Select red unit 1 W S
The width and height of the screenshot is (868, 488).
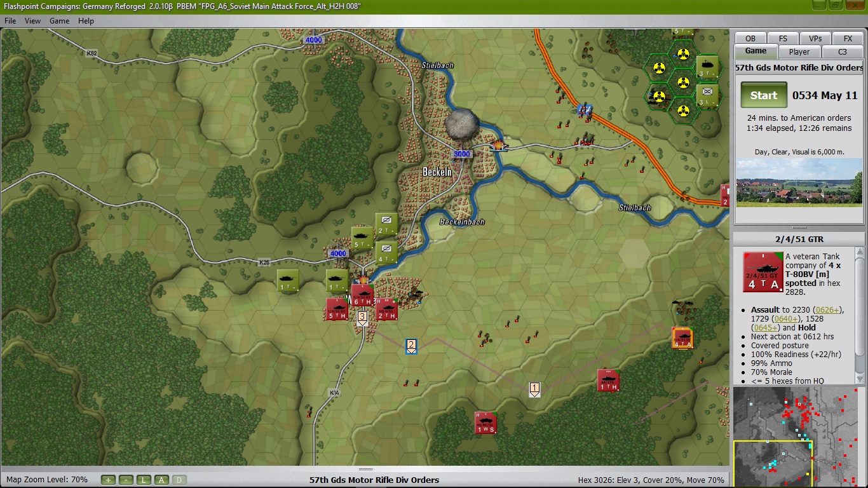(x=485, y=423)
